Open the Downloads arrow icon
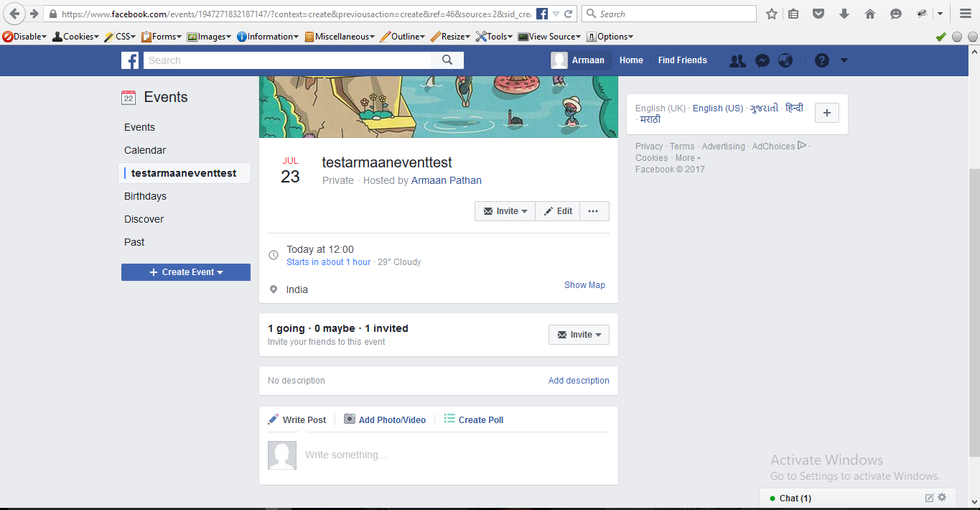980x510 pixels. 844,14
